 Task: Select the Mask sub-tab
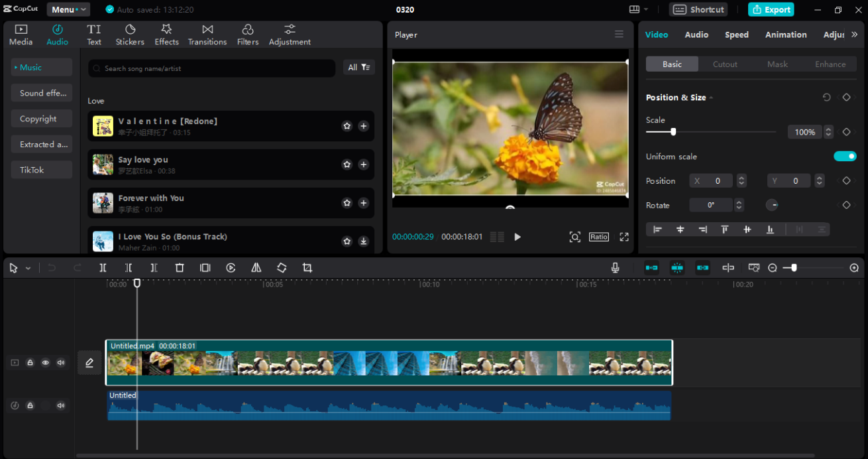[x=777, y=64]
